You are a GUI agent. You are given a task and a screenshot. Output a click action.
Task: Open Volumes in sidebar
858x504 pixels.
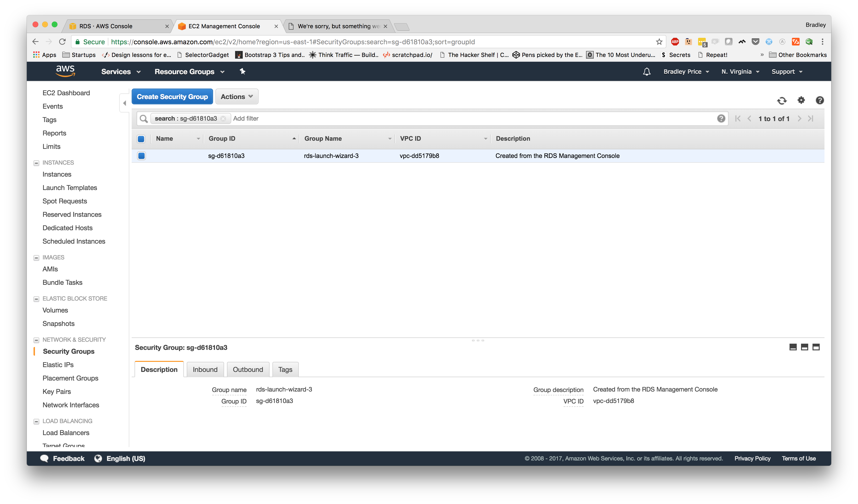(x=55, y=310)
